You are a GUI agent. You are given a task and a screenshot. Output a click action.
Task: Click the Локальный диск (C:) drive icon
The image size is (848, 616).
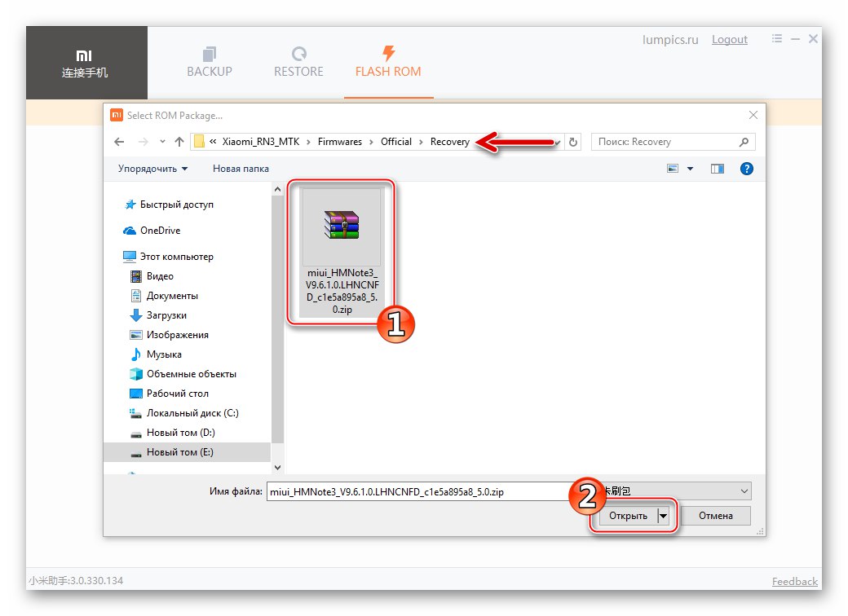135,413
